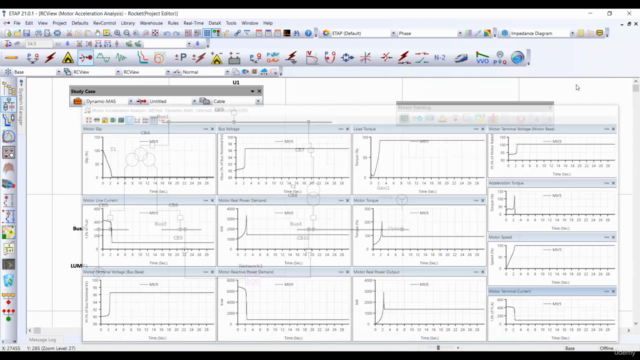Image resolution: width=640 pixels, height=360 pixels.
Task: Click the Zoom Out magnifier icon
Action: tap(127, 33)
